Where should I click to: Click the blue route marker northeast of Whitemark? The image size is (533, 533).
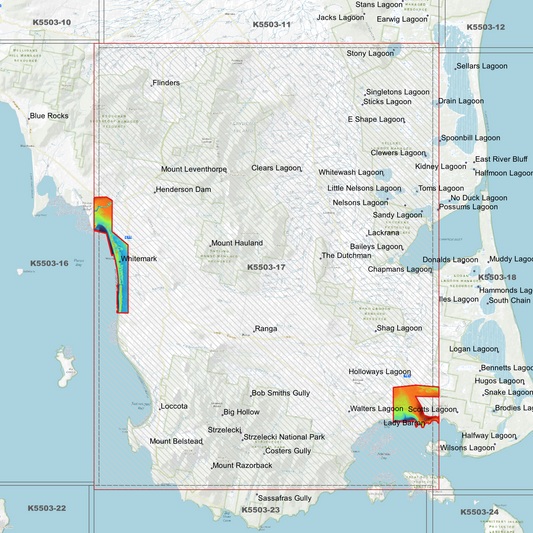[128, 237]
